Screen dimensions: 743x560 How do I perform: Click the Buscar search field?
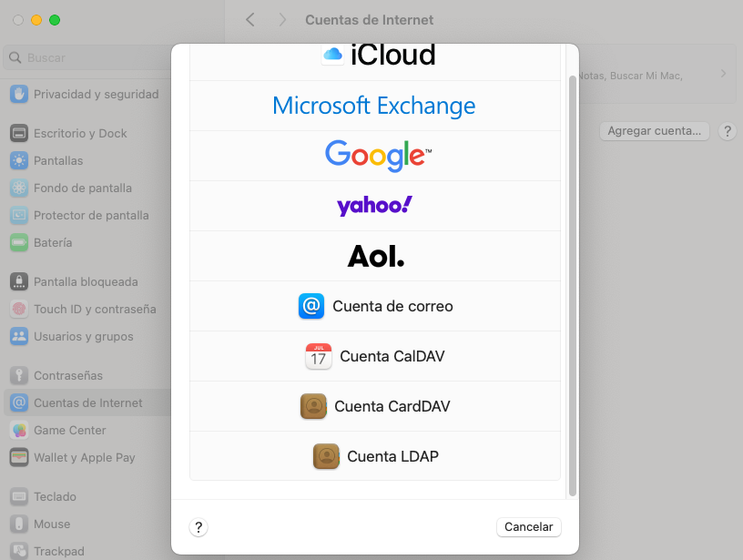pyautogui.click(x=87, y=57)
